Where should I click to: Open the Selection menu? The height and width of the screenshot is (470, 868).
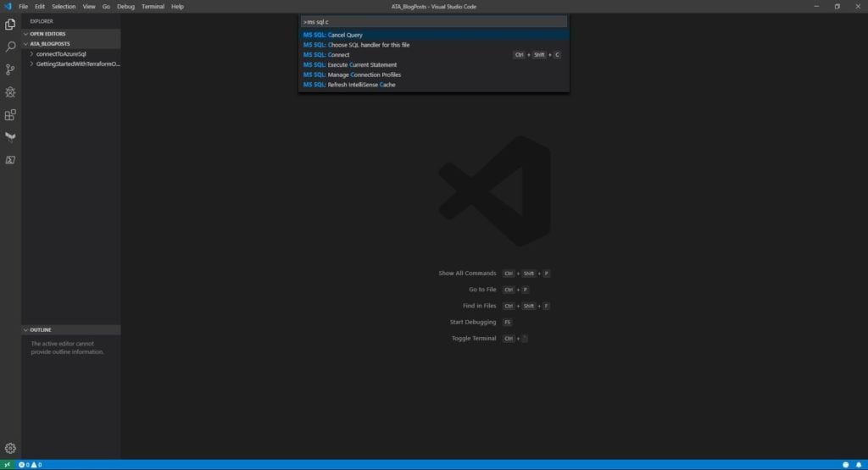[64, 7]
